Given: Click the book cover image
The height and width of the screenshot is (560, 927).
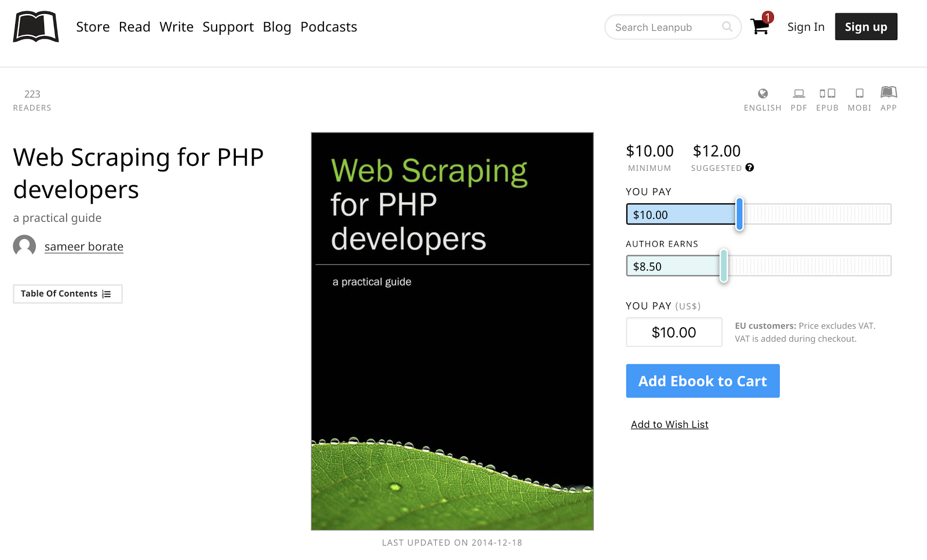Looking at the screenshot, I should [452, 331].
